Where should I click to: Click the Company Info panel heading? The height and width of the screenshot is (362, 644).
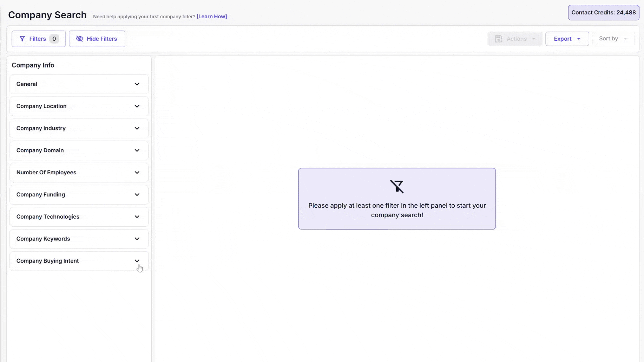[x=33, y=65]
